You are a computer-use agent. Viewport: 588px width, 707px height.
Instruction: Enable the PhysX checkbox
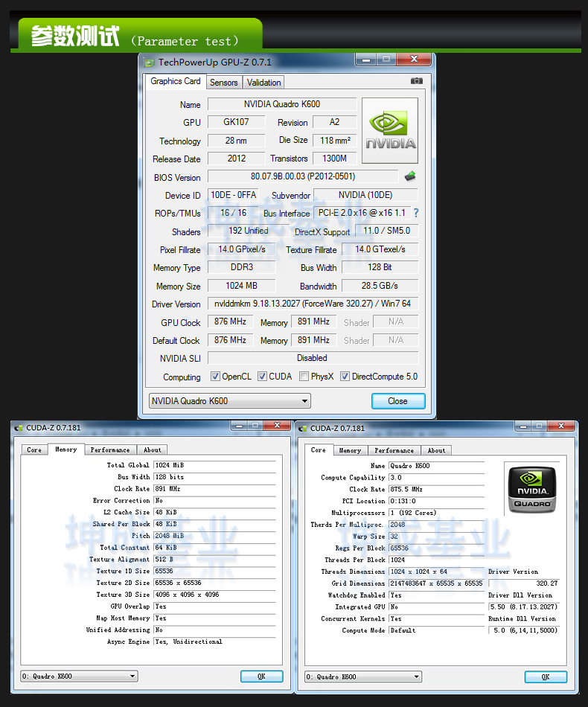[x=304, y=377]
